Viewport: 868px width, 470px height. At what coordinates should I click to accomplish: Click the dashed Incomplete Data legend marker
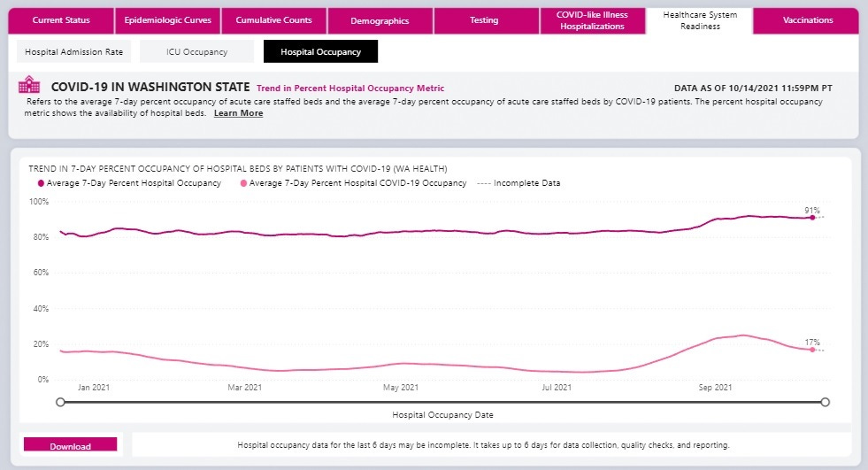(x=483, y=183)
